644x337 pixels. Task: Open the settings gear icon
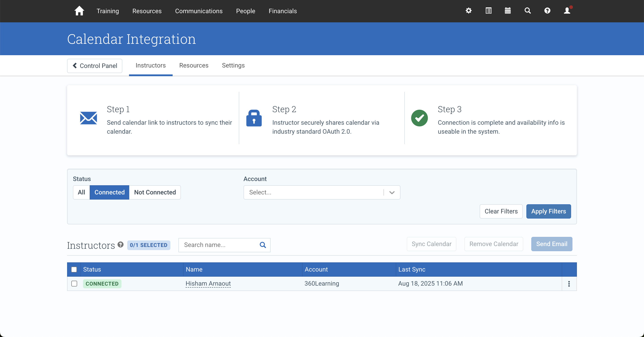click(x=468, y=11)
